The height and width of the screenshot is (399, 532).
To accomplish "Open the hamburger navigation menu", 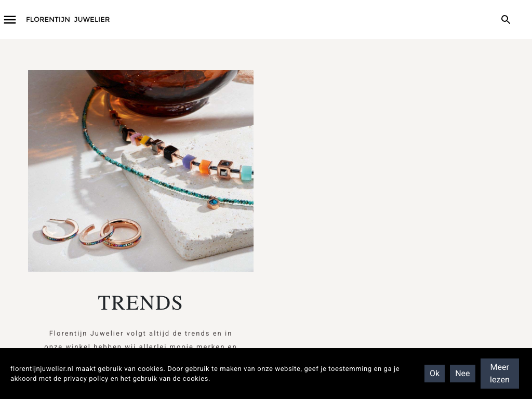I will (10, 20).
